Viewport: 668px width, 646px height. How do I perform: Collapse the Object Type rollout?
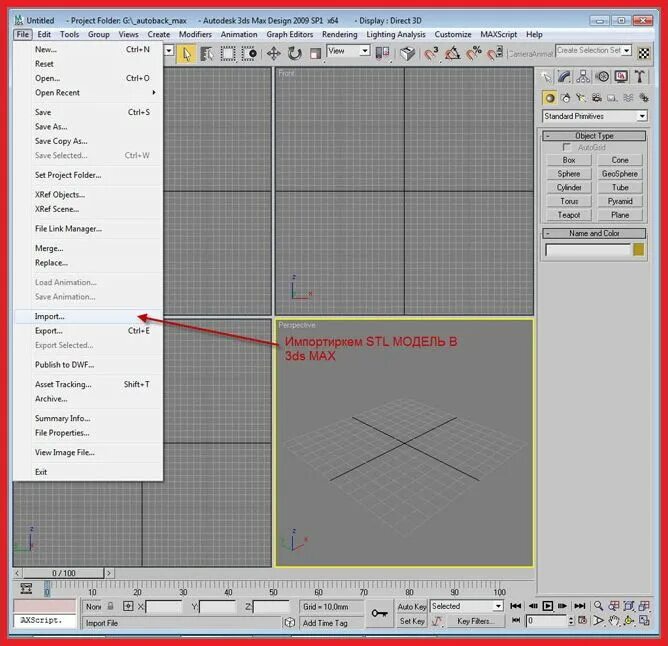594,136
